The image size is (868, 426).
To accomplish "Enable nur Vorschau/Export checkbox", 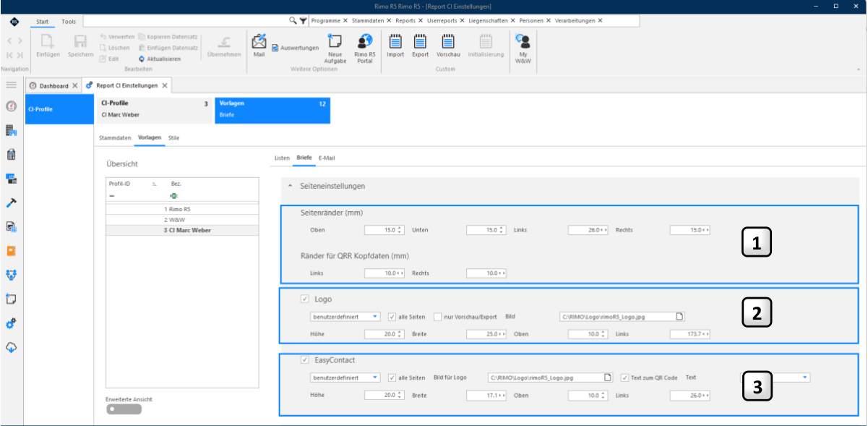I will coord(438,316).
